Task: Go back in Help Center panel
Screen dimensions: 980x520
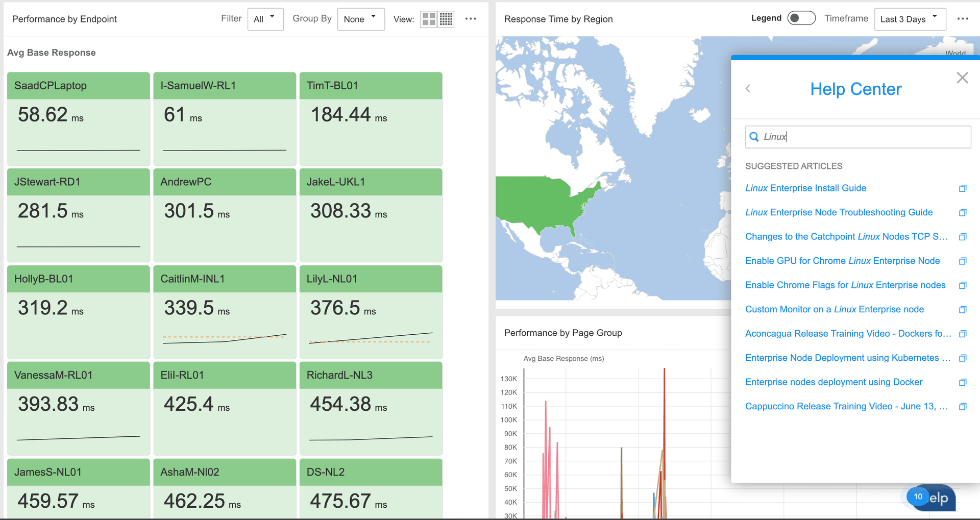Action: [748, 89]
